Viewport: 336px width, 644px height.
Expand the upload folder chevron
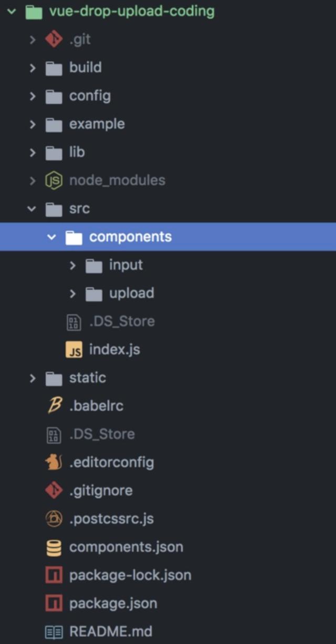point(72,294)
